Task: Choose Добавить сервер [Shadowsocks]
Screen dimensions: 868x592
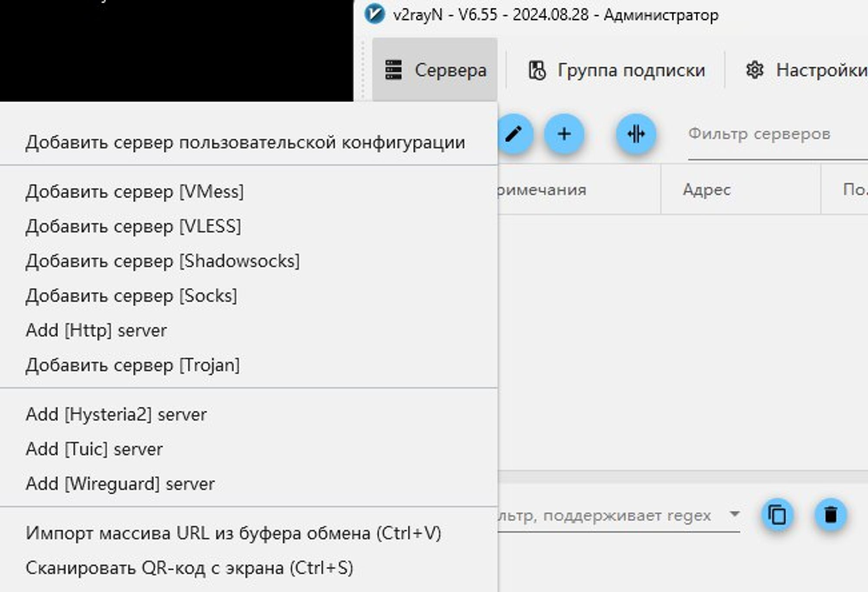Action: (162, 261)
